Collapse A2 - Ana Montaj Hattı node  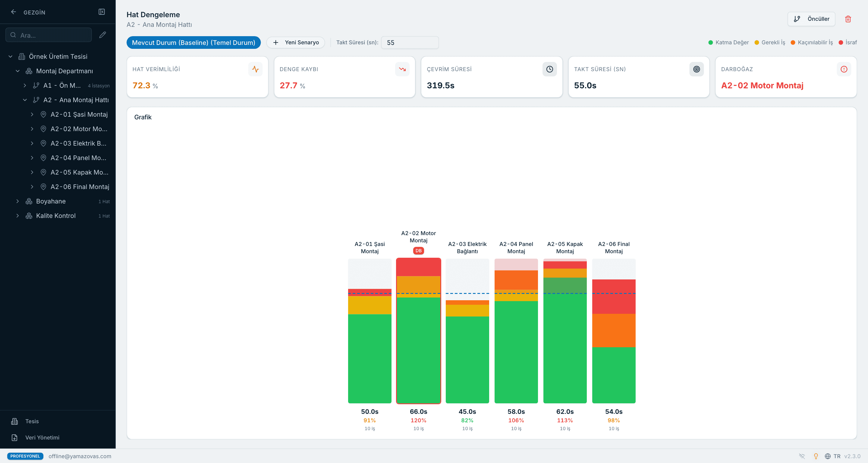coord(25,100)
